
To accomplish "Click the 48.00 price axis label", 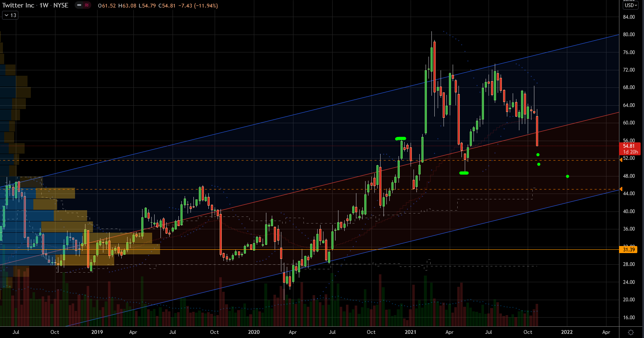I will pyautogui.click(x=629, y=176).
